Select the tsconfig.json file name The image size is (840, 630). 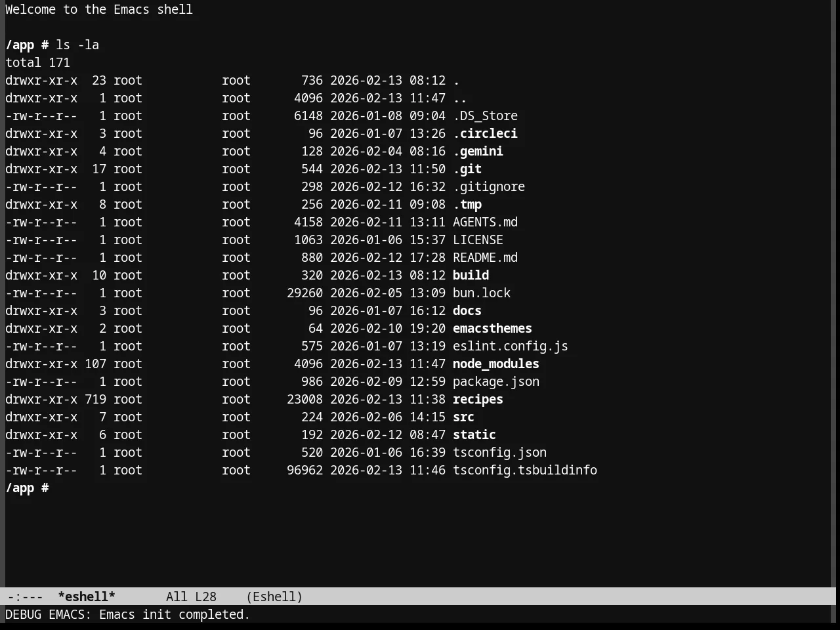(x=499, y=453)
